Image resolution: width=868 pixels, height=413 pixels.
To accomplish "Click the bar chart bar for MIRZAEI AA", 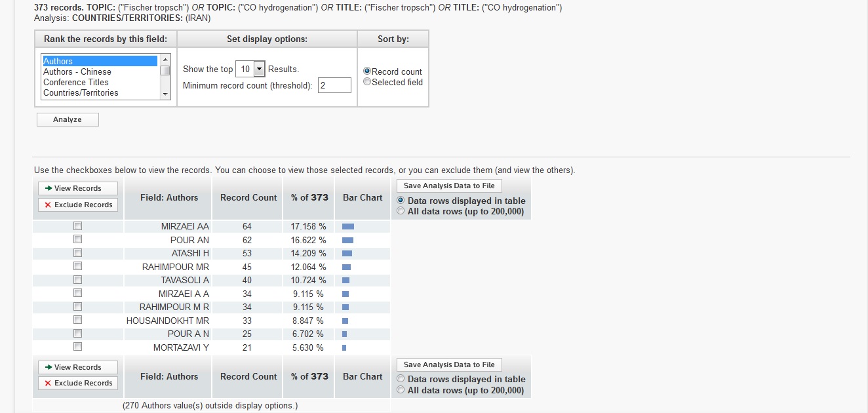I will pos(348,226).
